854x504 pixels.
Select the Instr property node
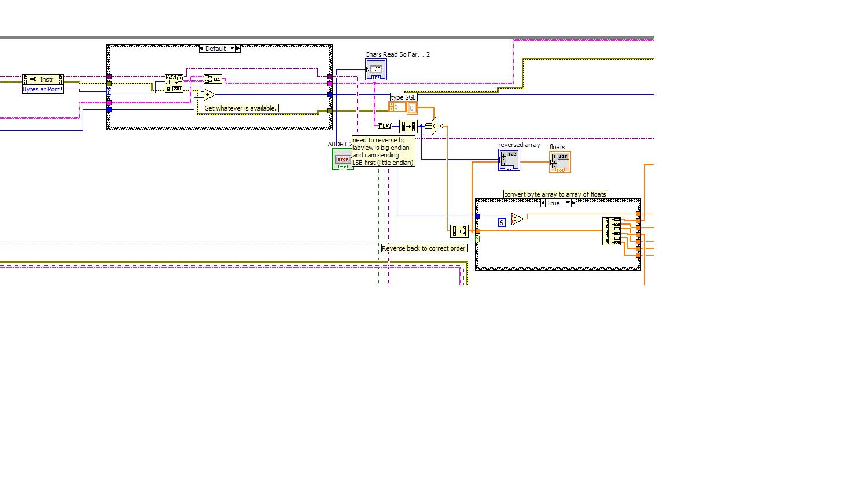coord(43,79)
